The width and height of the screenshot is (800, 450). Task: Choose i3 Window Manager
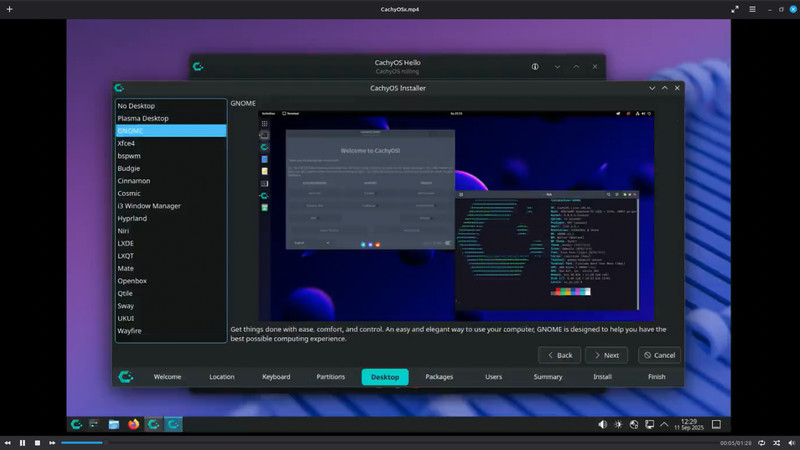click(171, 206)
